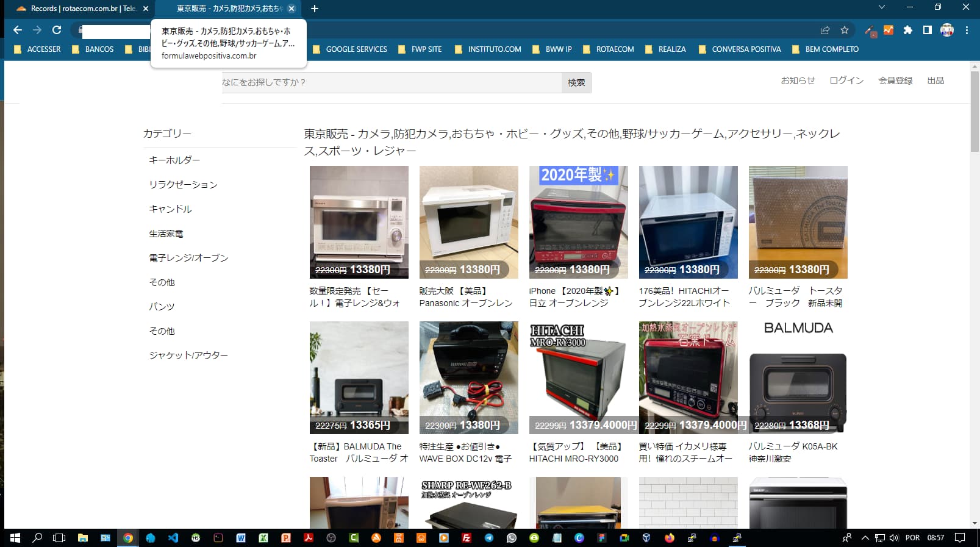The width and height of the screenshot is (980, 547).
Task: Open a new browser tab
Action: click(x=315, y=9)
